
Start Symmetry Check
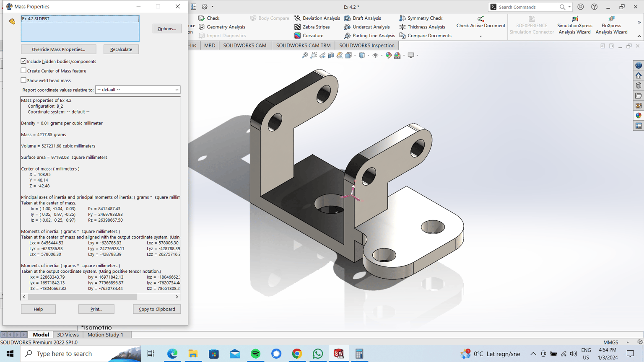coord(421,18)
